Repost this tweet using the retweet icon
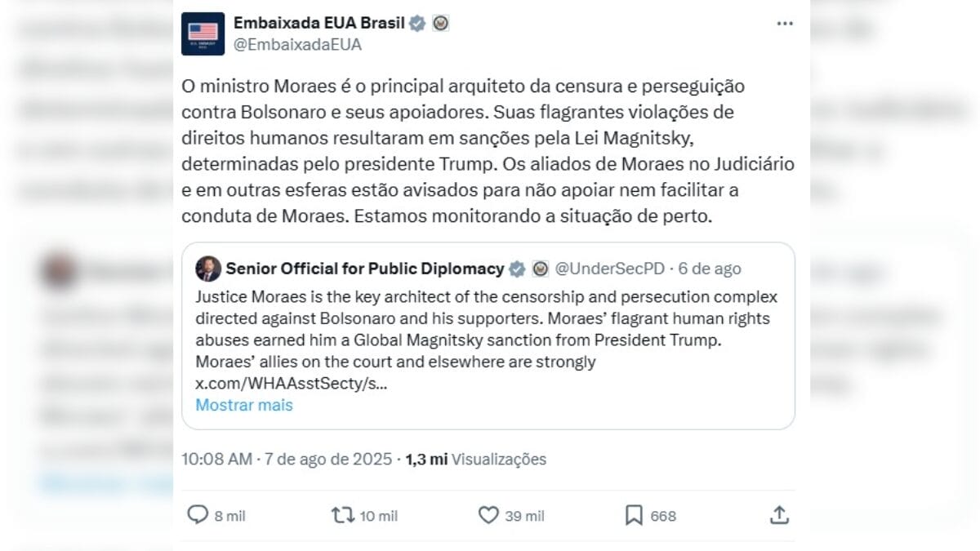980x551 pixels. [x=342, y=515]
